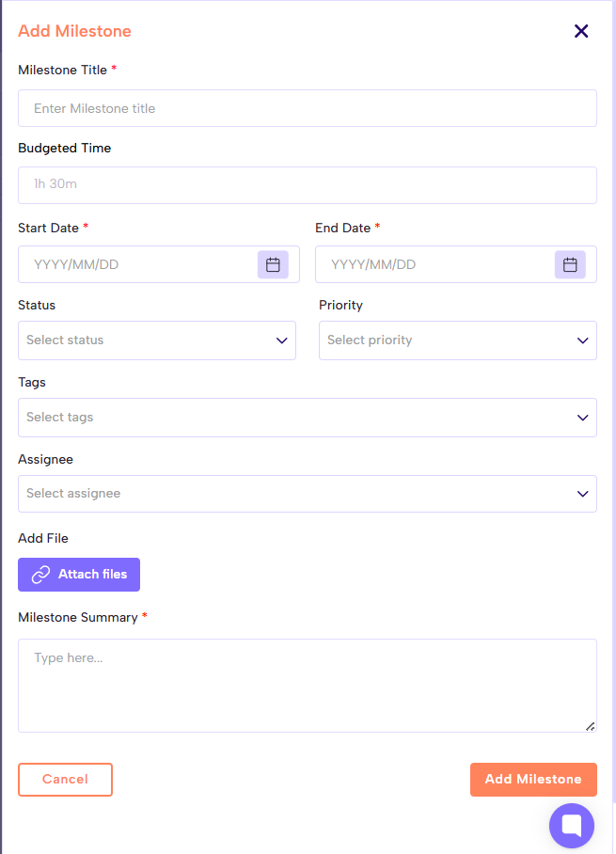
Task: Click the Select priority placeholder text
Action: (370, 340)
